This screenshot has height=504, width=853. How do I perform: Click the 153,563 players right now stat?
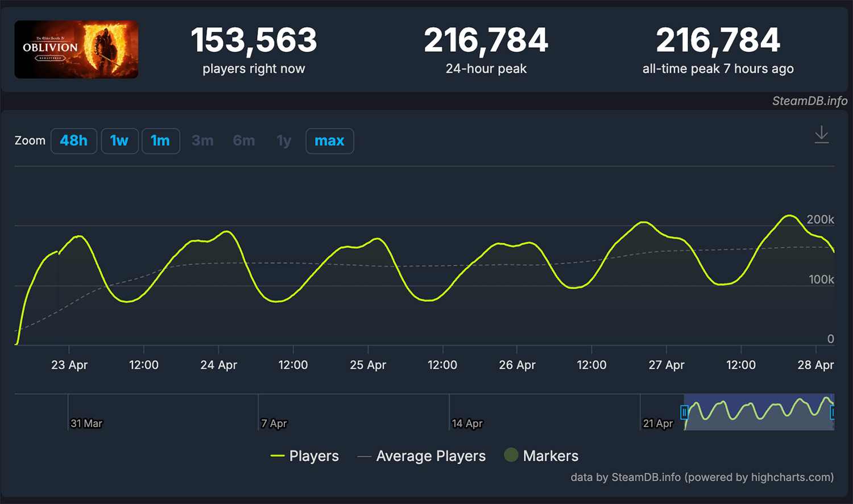click(x=254, y=41)
